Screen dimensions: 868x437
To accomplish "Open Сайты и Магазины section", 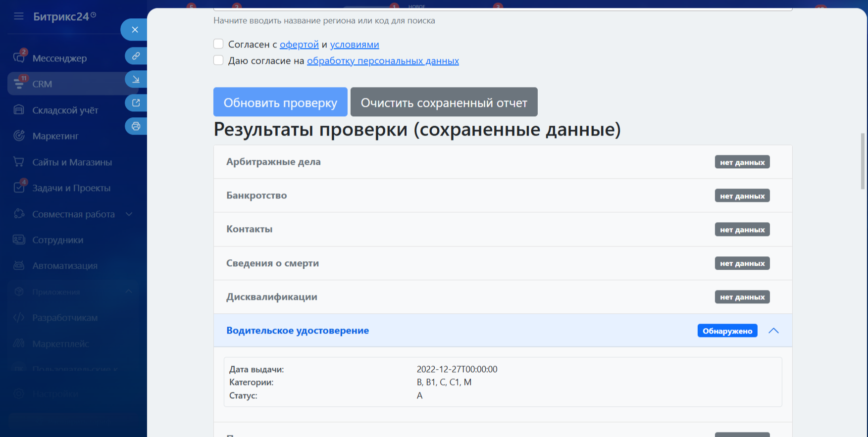I will pyautogui.click(x=72, y=162).
